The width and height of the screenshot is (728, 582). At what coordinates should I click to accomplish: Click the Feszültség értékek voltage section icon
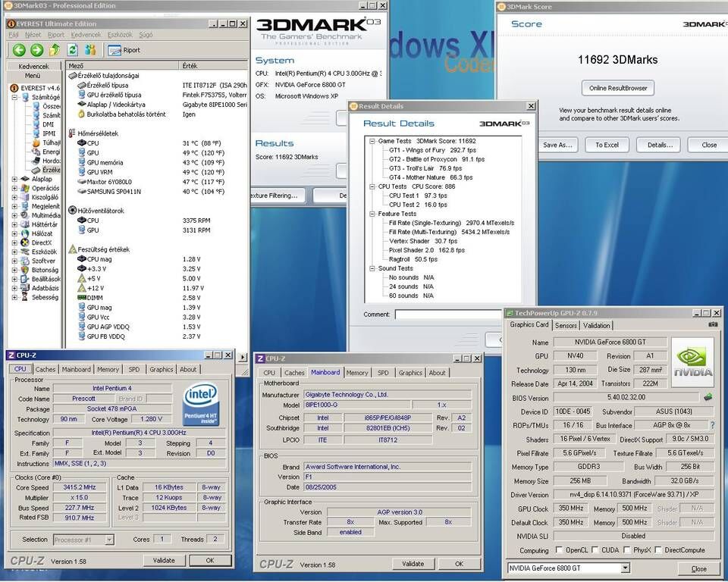point(72,249)
